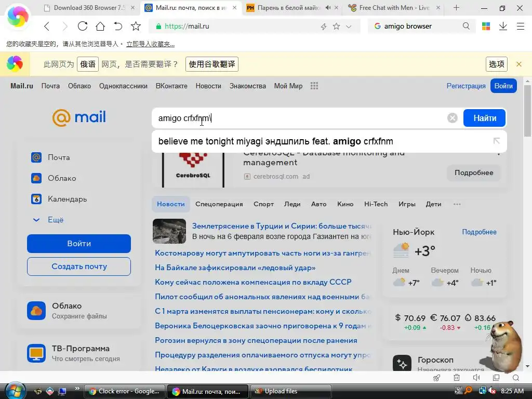Mute the audio on the PH tab
The image size is (532, 399).
click(x=328, y=7)
